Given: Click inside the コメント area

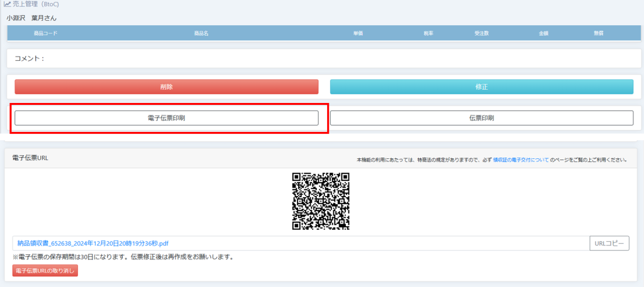Looking at the screenshot, I should 324,58.
